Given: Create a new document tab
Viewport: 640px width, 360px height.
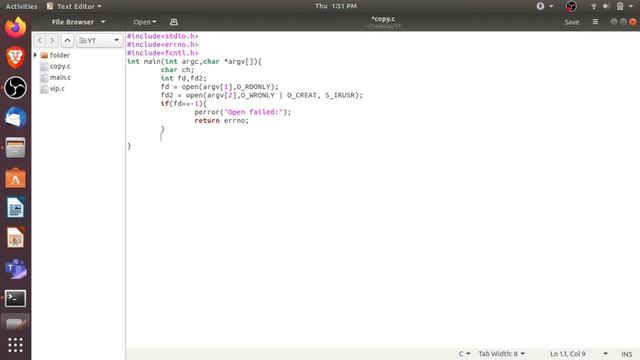Looking at the screenshot, I should (173, 22).
